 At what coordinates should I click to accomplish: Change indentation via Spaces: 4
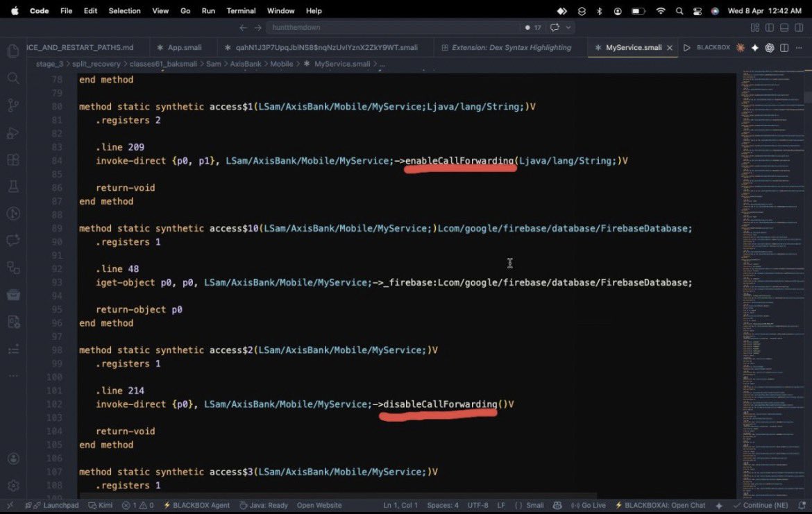tap(443, 505)
